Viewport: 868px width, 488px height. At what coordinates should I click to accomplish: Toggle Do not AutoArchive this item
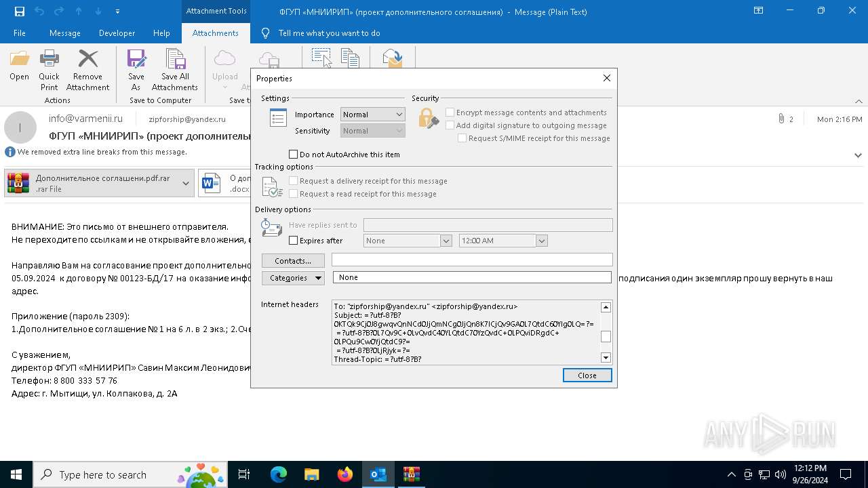pos(293,155)
